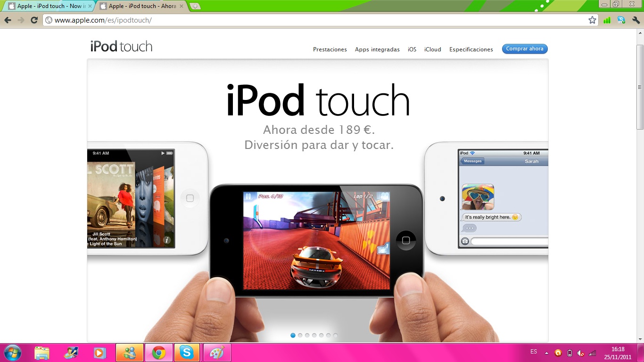
Task: Show hidden tray icons with the arrow
Action: click(x=546, y=353)
